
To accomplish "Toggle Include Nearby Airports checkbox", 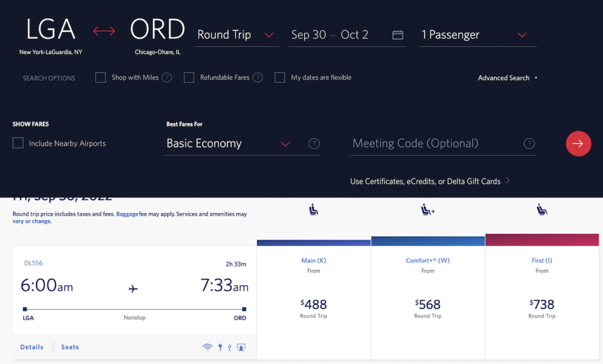I will (18, 143).
